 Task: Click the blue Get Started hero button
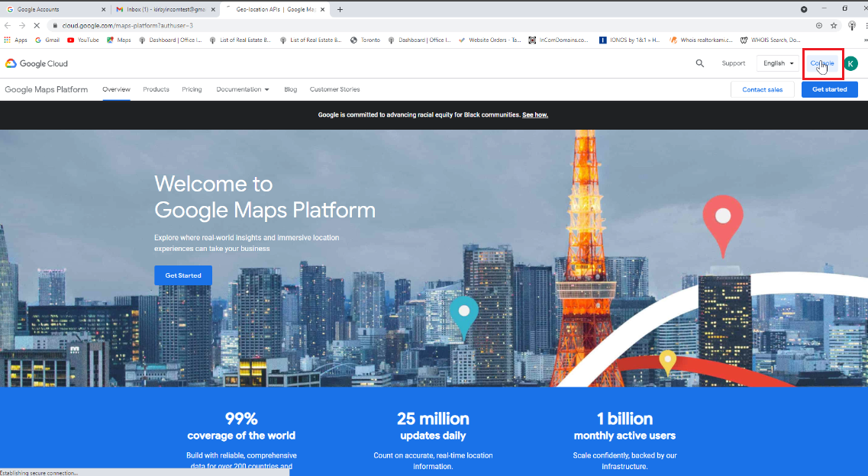point(183,275)
